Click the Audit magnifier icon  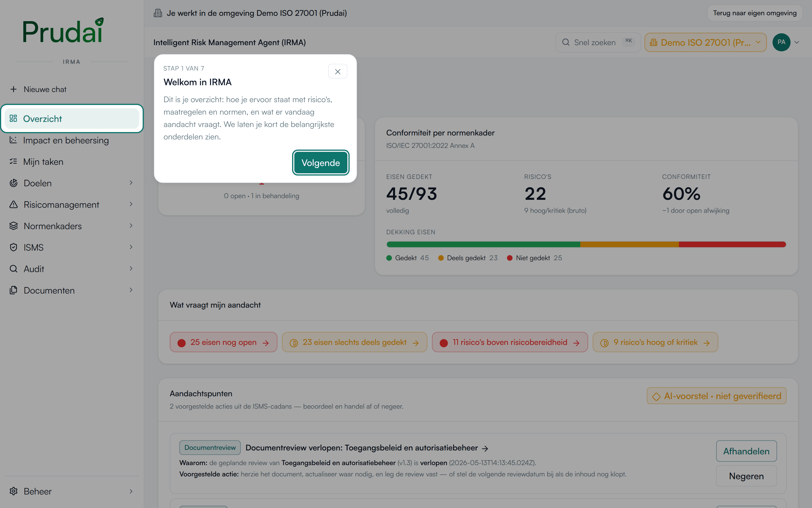[x=14, y=269]
